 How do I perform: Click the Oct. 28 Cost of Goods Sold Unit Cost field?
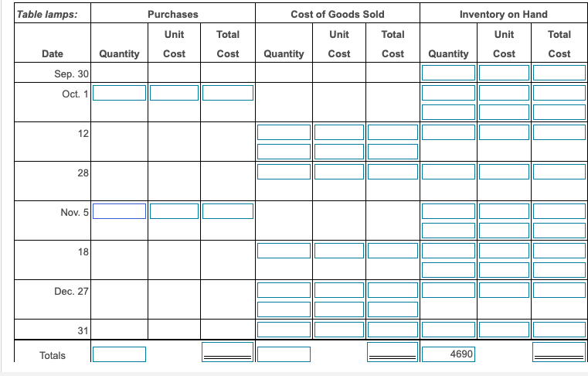pos(339,172)
